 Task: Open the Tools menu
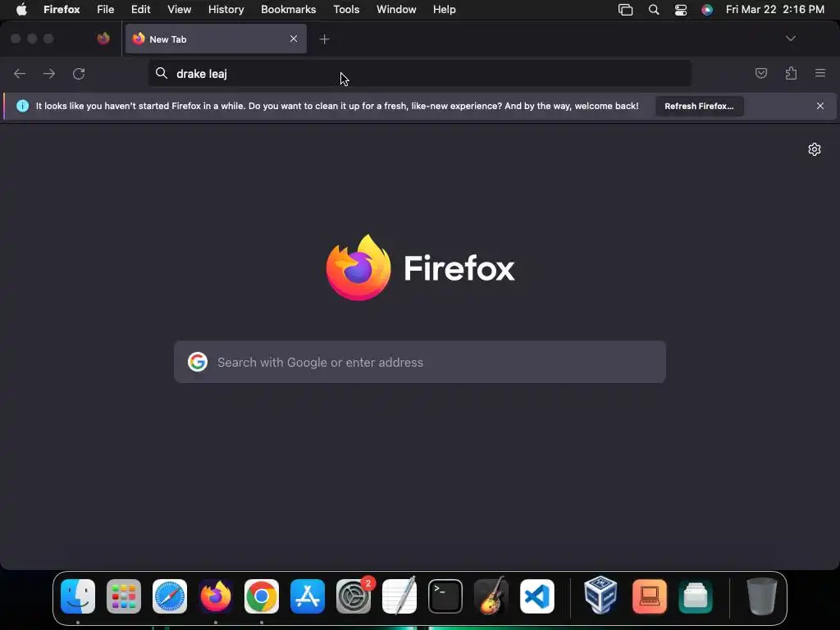point(347,10)
